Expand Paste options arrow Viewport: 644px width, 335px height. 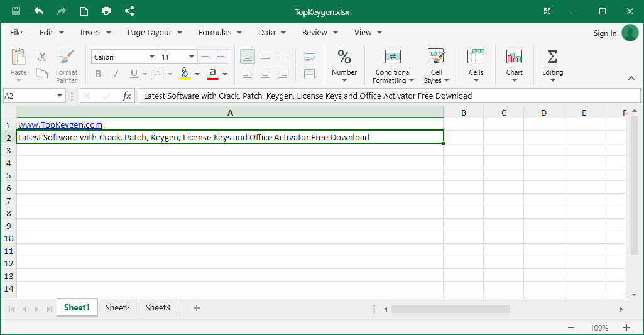pos(18,80)
